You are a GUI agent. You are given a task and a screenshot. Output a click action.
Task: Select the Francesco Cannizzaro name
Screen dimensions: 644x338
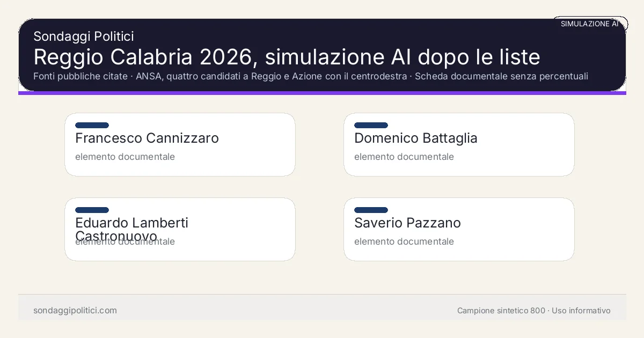[147, 138]
